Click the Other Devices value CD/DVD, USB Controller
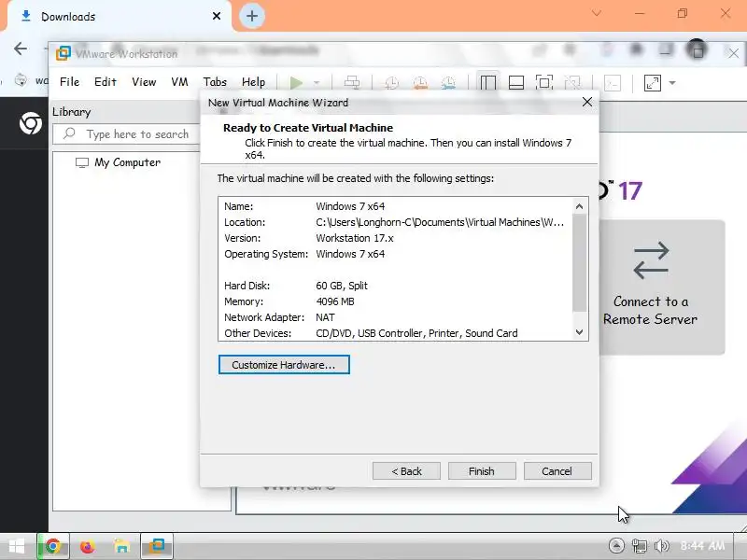The width and height of the screenshot is (747, 560). pos(416,333)
